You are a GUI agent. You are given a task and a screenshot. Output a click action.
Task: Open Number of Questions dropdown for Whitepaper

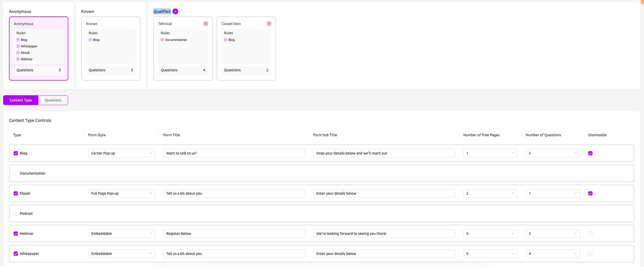coord(553,253)
